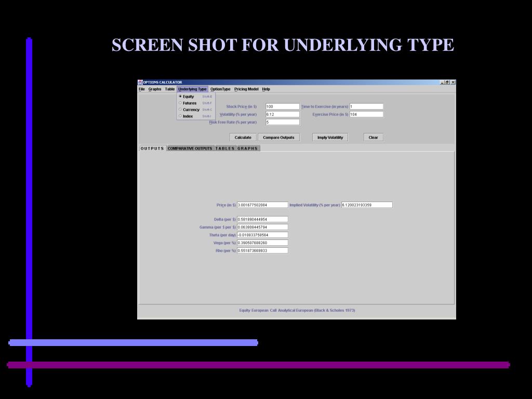Open the File menu
532x399 pixels.
(142, 89)
